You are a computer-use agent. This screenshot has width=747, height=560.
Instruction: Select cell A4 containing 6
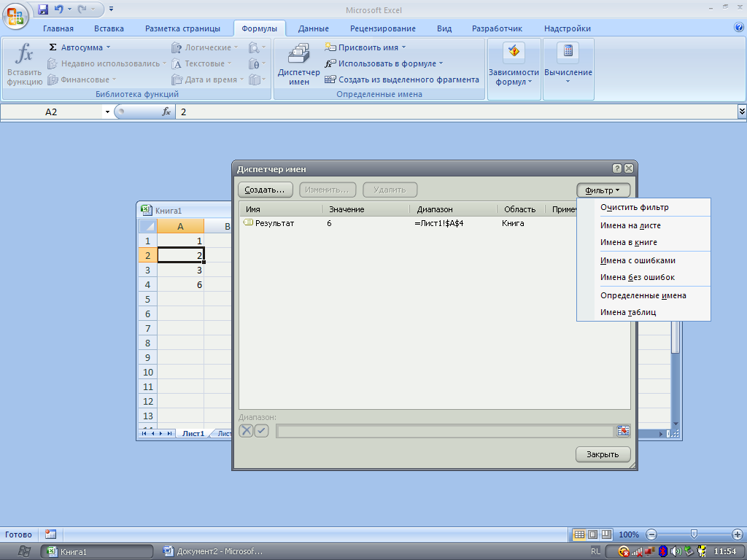181,285
